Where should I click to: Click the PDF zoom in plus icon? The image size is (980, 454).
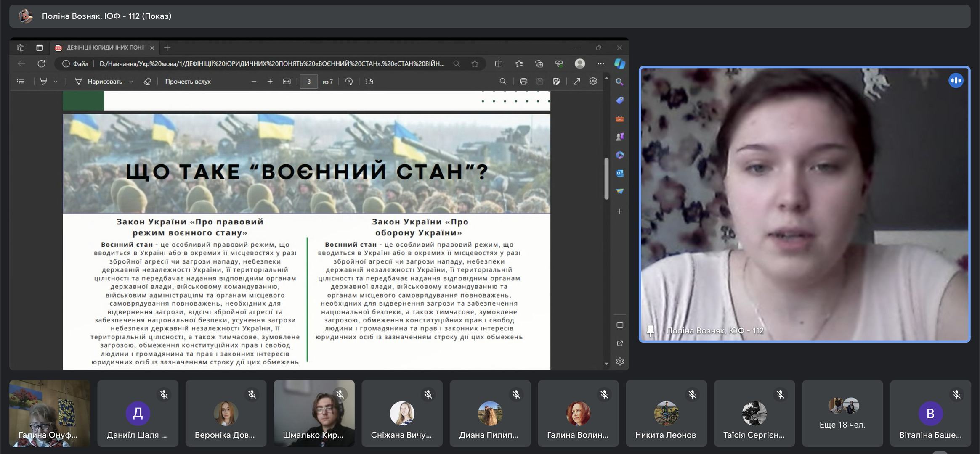(270, 82)
